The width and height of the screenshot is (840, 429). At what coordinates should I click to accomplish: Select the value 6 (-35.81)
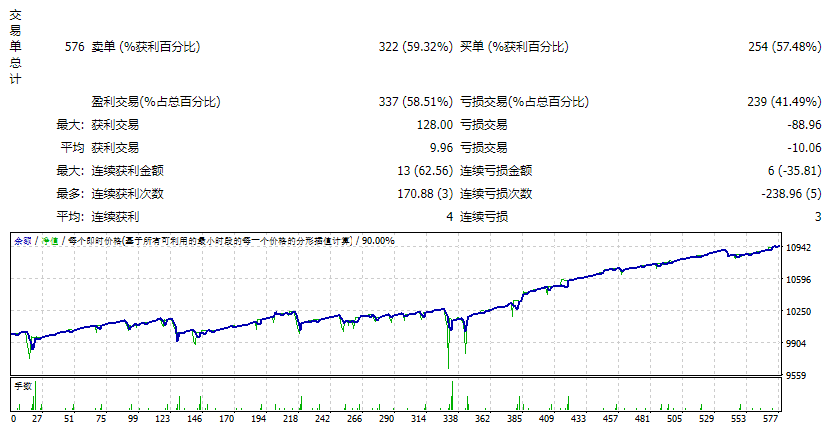794,171
